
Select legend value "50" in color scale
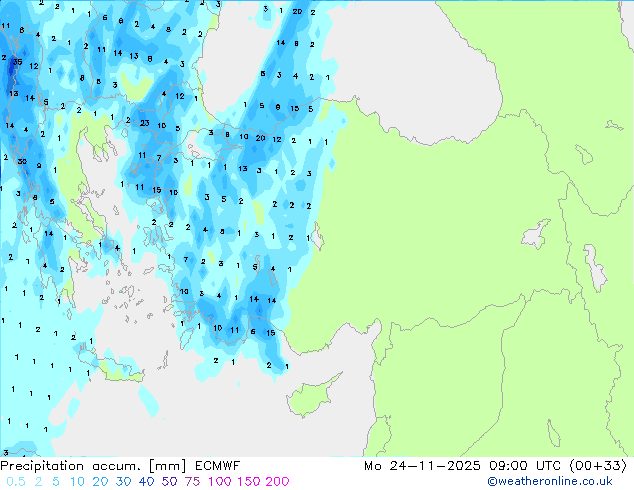click(x=169, y=482)
